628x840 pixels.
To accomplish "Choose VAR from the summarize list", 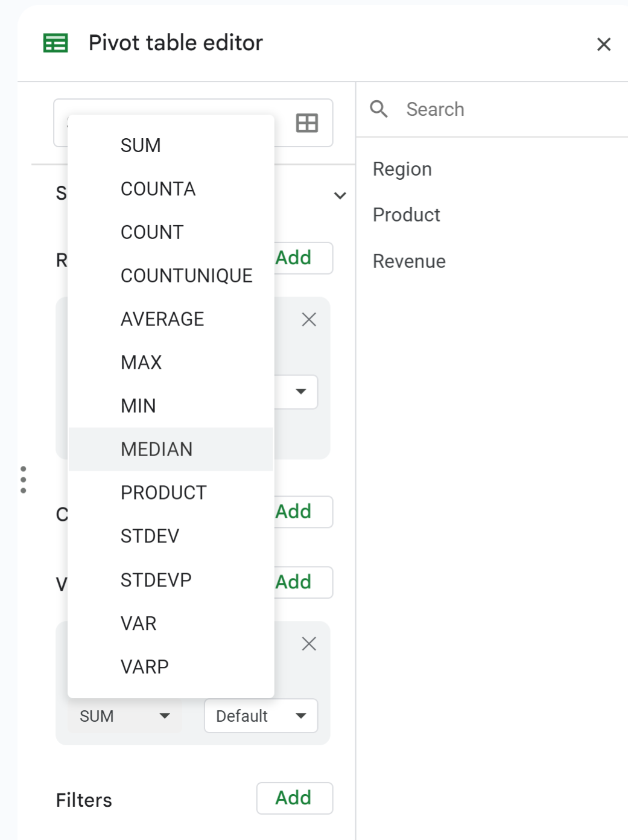I will click(x=171, y=623).
